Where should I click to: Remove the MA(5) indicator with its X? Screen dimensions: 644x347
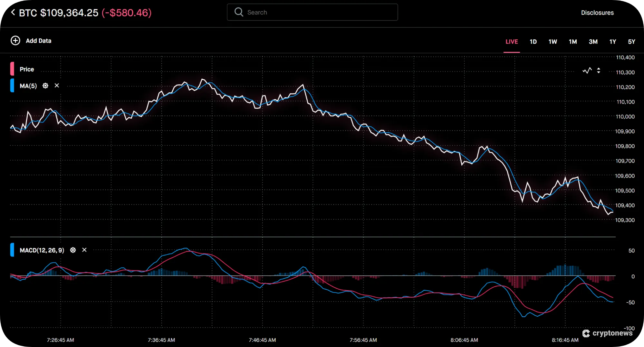tap(57, 86)
